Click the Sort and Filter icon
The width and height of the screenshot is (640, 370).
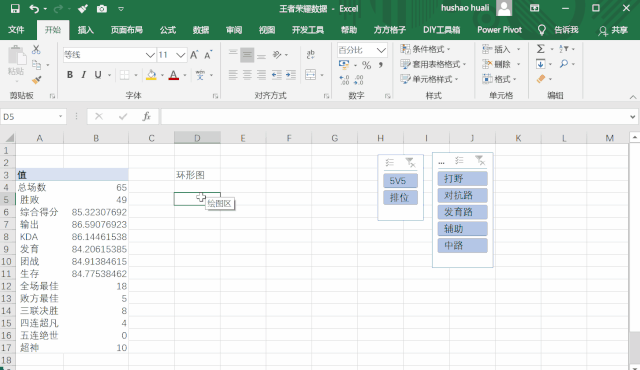(x=564, y=49)
